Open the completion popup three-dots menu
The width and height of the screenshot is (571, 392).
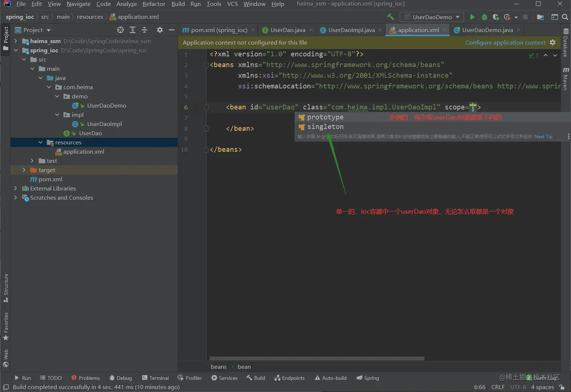point(568,136)
